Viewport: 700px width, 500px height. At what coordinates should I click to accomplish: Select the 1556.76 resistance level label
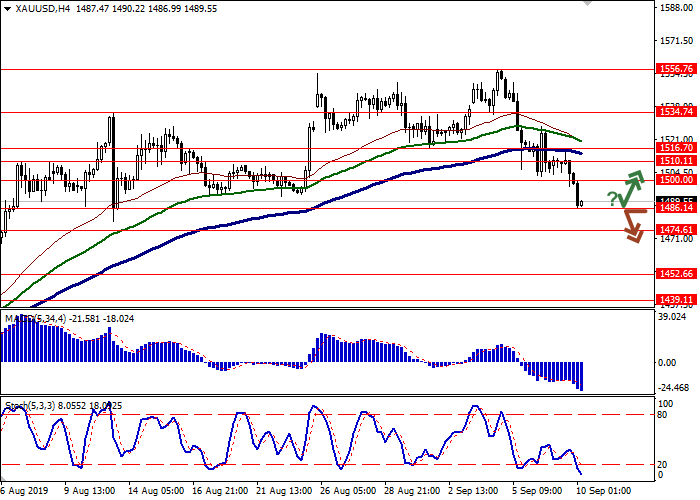coord(677,70)
